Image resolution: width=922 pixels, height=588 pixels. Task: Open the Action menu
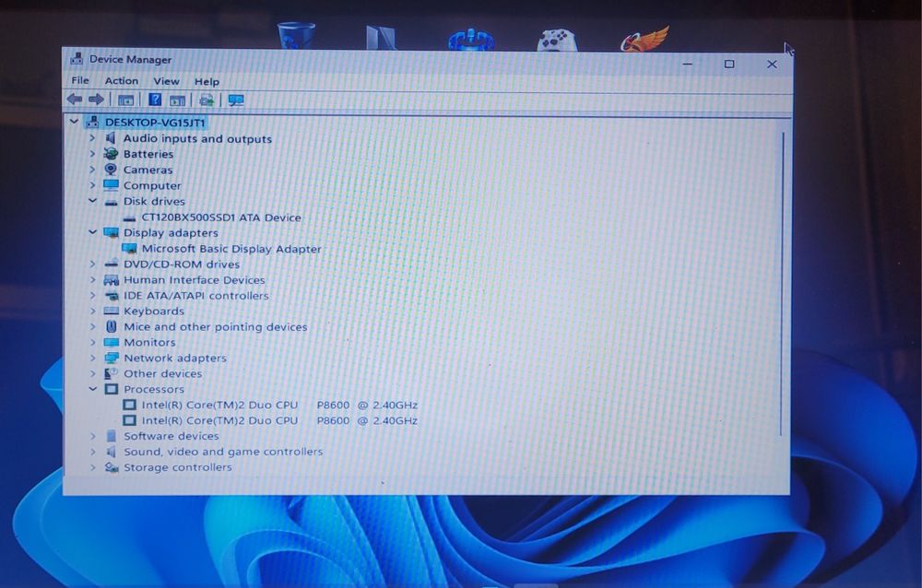click(122, 80)
